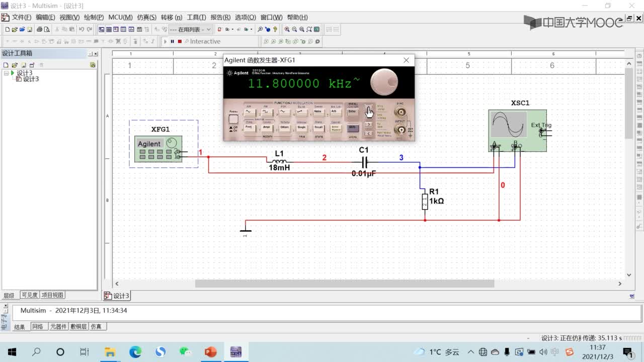Click the XSC1 oscilloscope instrument
Viewport: 644px width, 362px height.
pos(517,131)
